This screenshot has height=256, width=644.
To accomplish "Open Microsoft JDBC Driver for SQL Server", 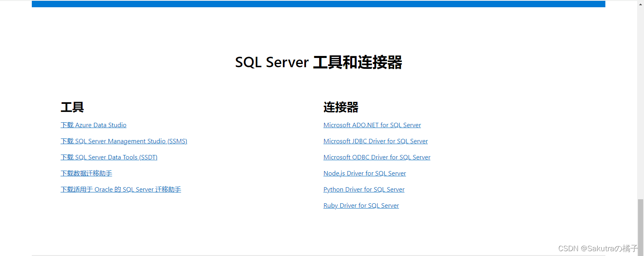I will [376, 141].
